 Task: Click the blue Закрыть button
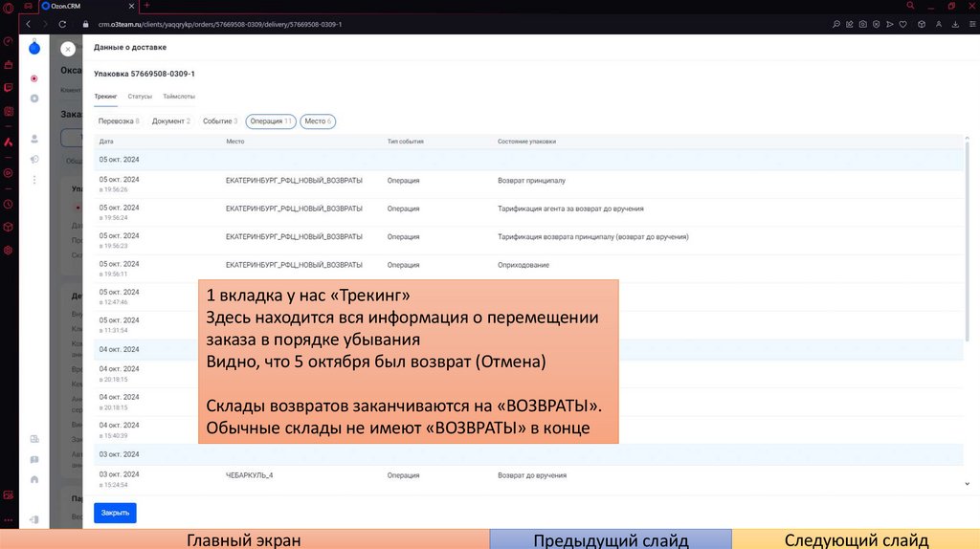(x=115, y=513)
